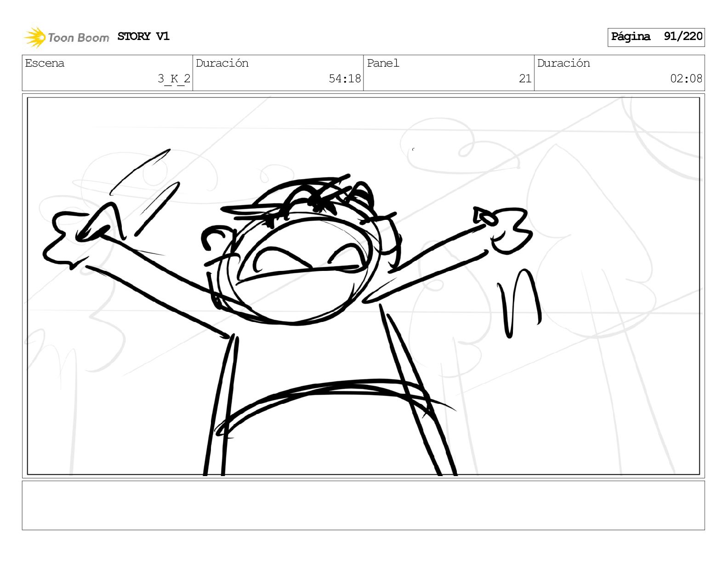Click the 'Duración' label beside Panel
This screenshot has width=728, height=563.
point(563,63)
